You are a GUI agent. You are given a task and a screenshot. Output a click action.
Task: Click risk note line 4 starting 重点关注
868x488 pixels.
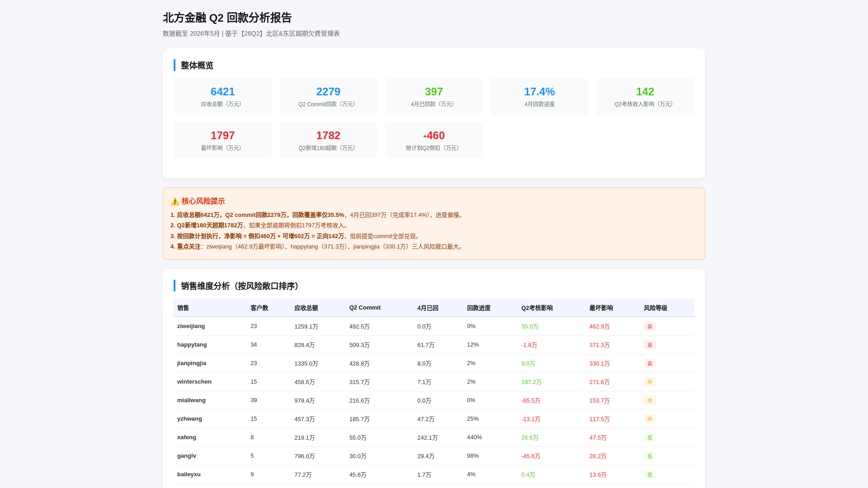click(317, 247)
